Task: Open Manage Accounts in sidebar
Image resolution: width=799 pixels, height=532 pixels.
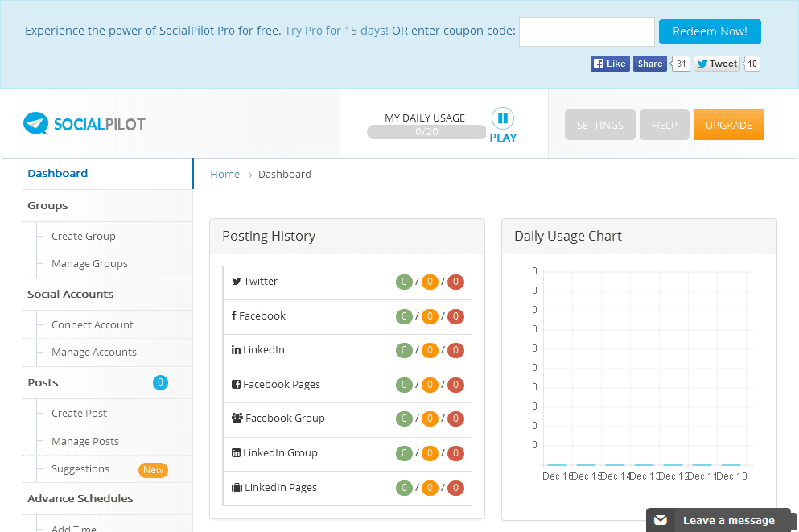Action: coord(94,353)
